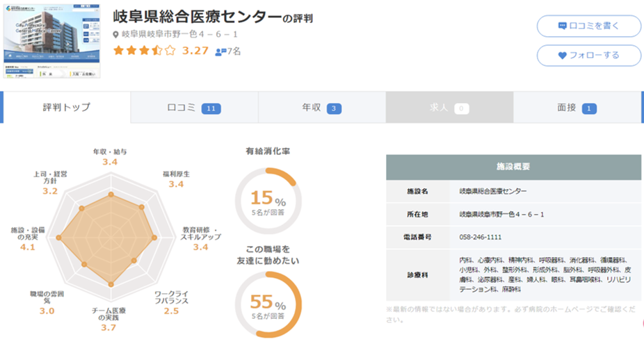644x346 pixels.
Task: Click the radar chart center
Action: [x=111, y=238]
